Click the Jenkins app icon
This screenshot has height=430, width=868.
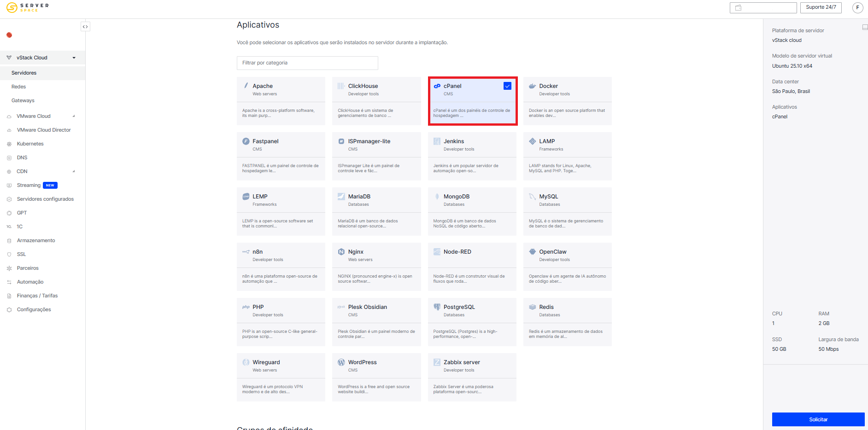coord(437,141)
